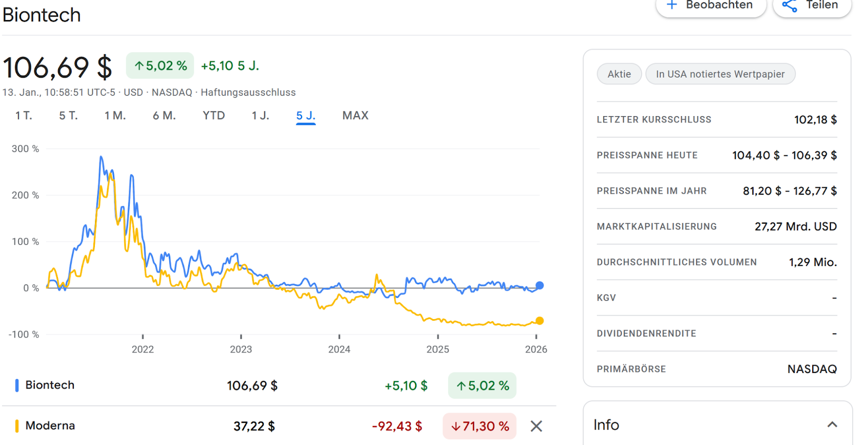Click the plus icon on Beobachten
868x445 pixels.
click(x=672, y=5)
